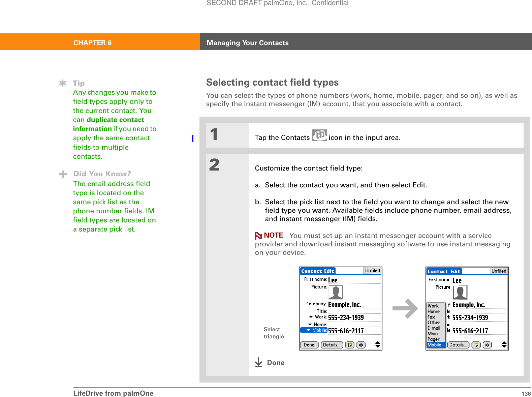Click the Done down-arrow icon below screenshots

coord(258,362)
